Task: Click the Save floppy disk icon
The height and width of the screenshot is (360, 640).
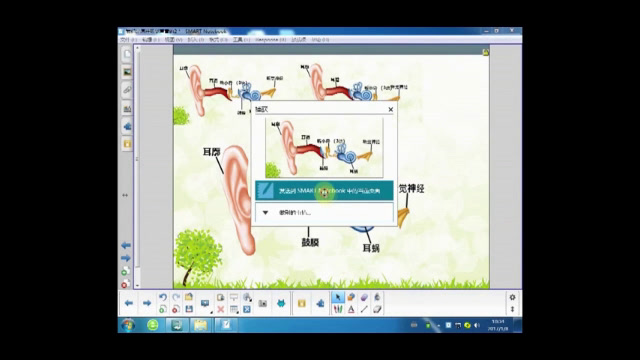Action: (x=189, y=309)
